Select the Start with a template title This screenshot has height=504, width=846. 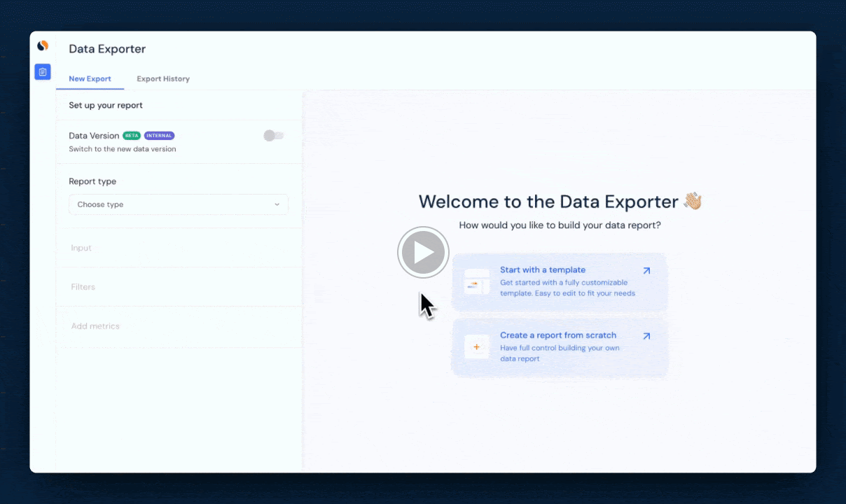coord(542,269)
